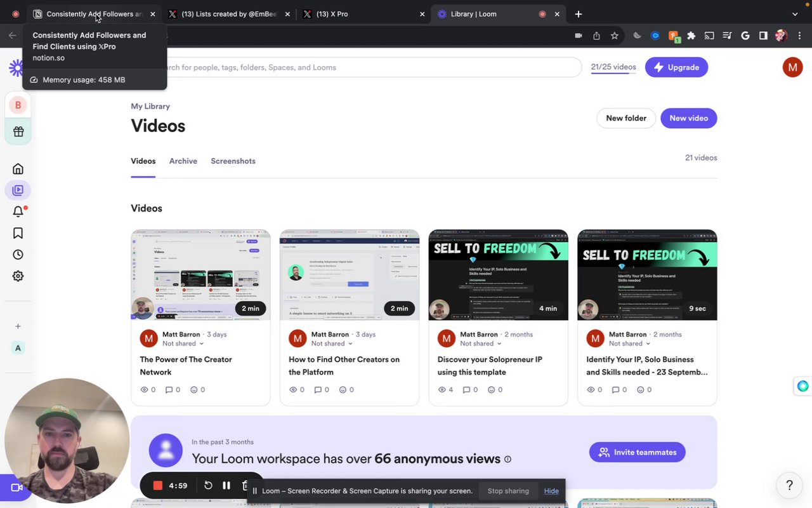The height and width of the screenshot is (508, 812).
Task: Bookmark this page with the star icon
Action: tap(614, 36)
